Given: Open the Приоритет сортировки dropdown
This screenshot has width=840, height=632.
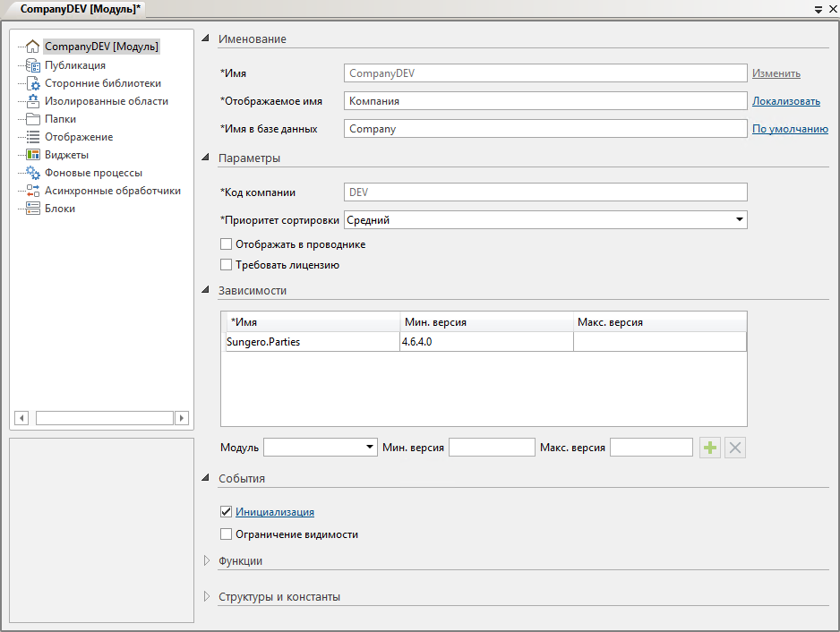Looking at the screenshot, I should (x=739, y=219).
